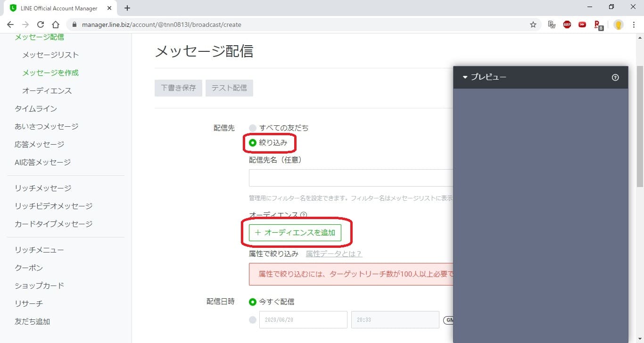644x343 pixels.
Task: Click the preview panel help icon
Action: (x=615, y=77)
